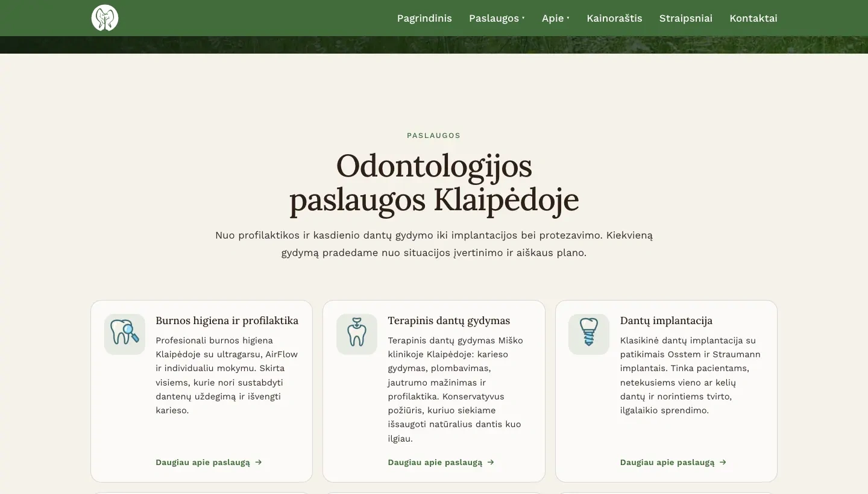Go to Pagrindinis in the navigation
868x494 pixels.
(x=424, y=18)
